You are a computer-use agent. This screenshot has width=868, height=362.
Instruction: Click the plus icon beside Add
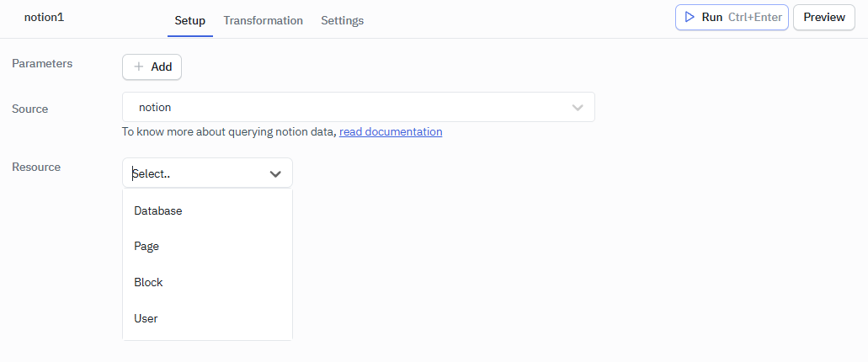click(139, 67)
